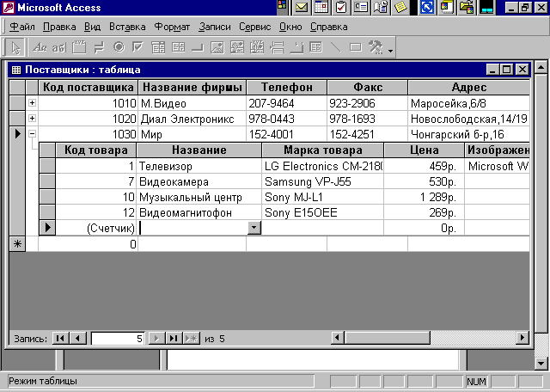Go to first record navigation button
This screenshot has width=550, height=392.
60,339
